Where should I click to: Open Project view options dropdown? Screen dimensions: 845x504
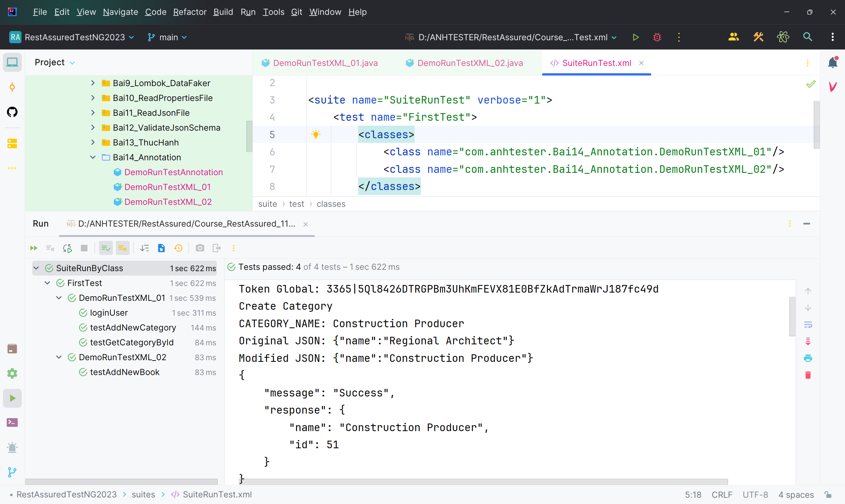point(72,63)
